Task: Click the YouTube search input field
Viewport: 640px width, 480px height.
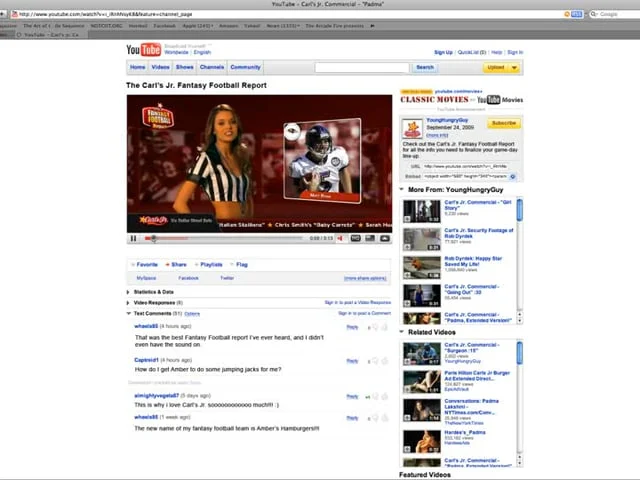Action: tap(362, 67)
